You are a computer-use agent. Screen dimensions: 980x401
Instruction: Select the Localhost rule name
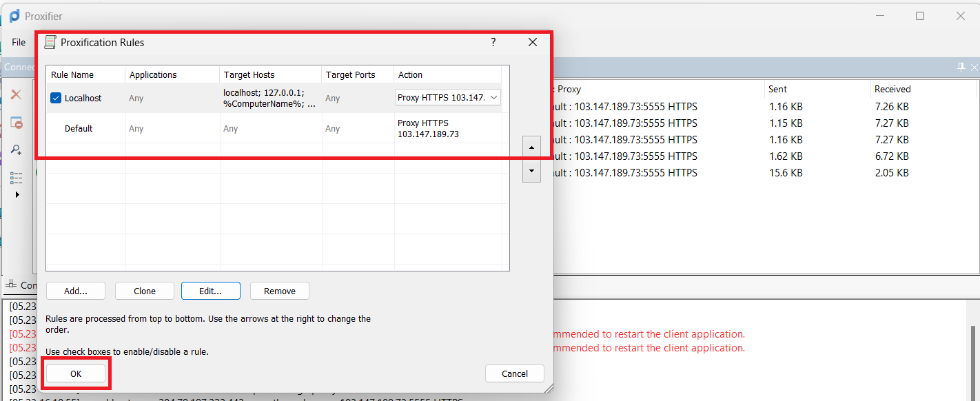pos(83,99)
